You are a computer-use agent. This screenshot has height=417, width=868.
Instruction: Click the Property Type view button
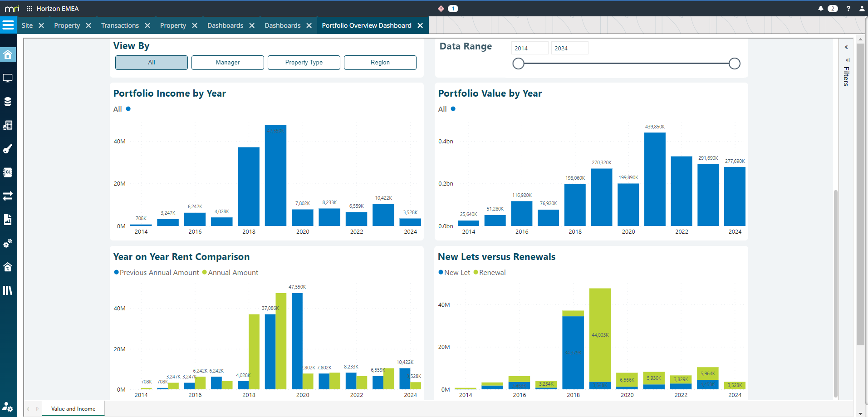304,62
